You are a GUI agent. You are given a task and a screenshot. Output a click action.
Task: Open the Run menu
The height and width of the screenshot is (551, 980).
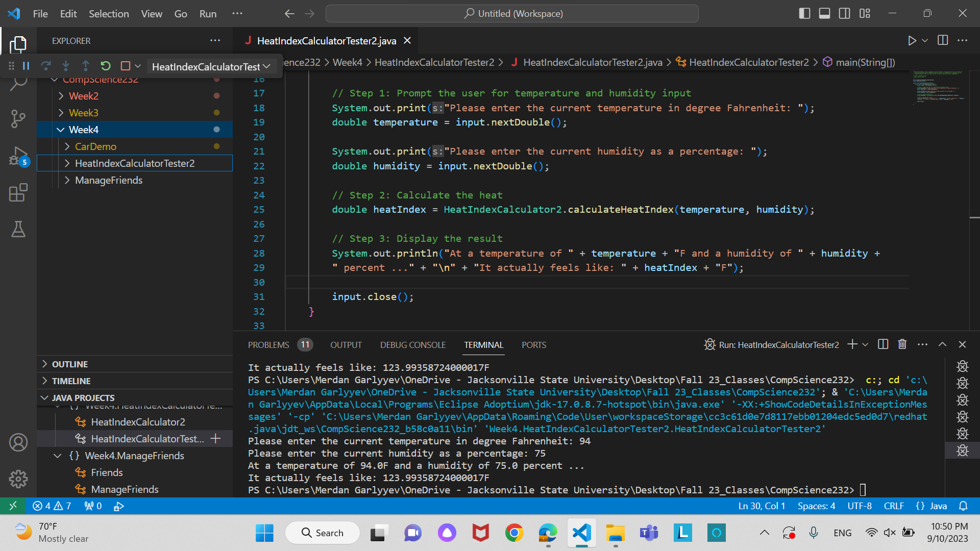207,14
